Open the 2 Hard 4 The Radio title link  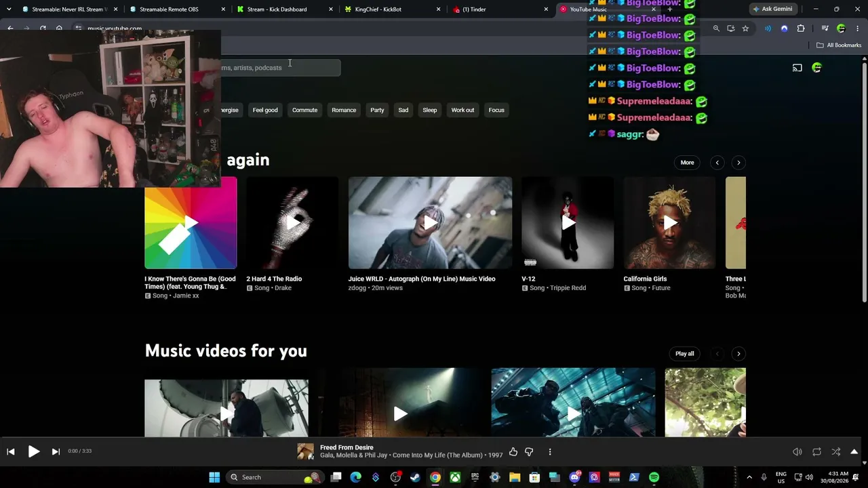(x=274, y=279)
